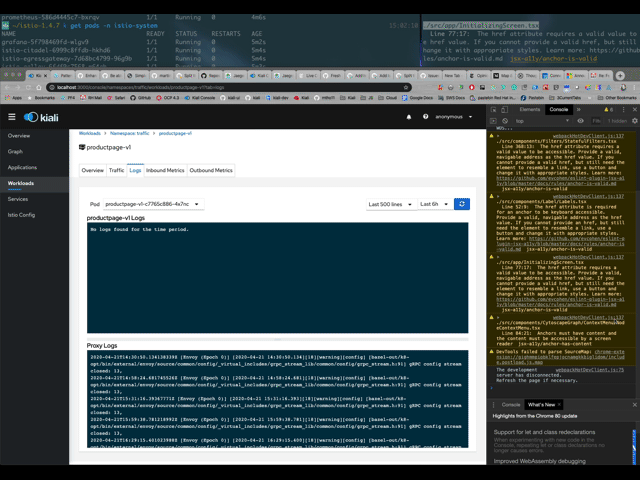Open a new browser tab with plus button
Screen dimensions: 640x480
click(620, 76)
